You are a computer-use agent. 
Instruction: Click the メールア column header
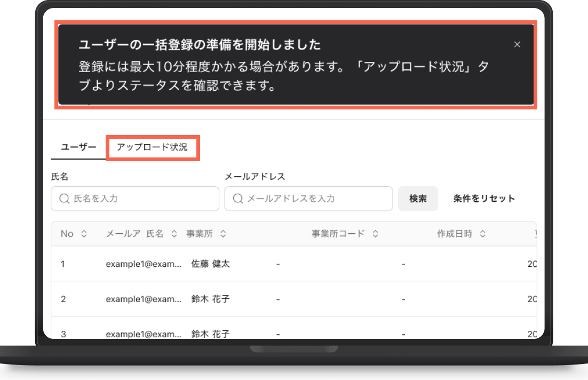[123, 234]
